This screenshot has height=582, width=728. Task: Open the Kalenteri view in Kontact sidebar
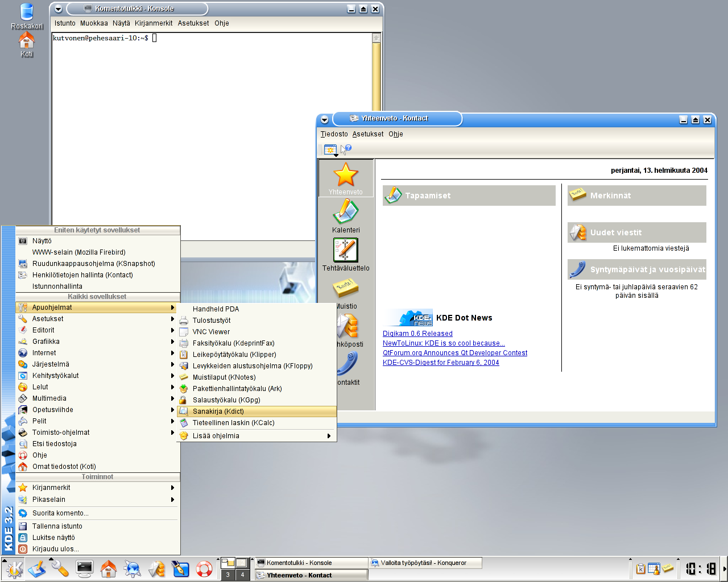pos(346,217)
